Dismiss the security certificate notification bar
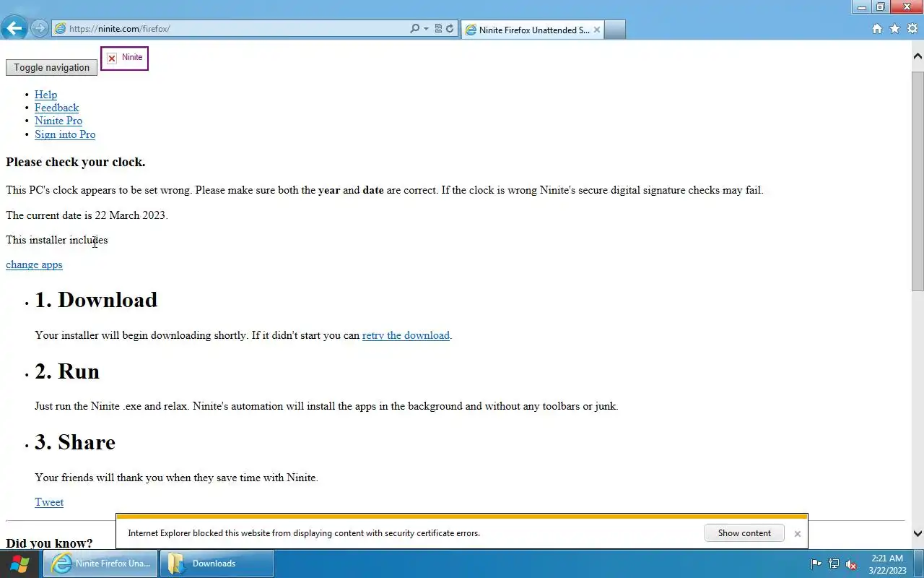The height and width of the screenshot is (578, 924). pyautogui.click(x=797, y=534)
